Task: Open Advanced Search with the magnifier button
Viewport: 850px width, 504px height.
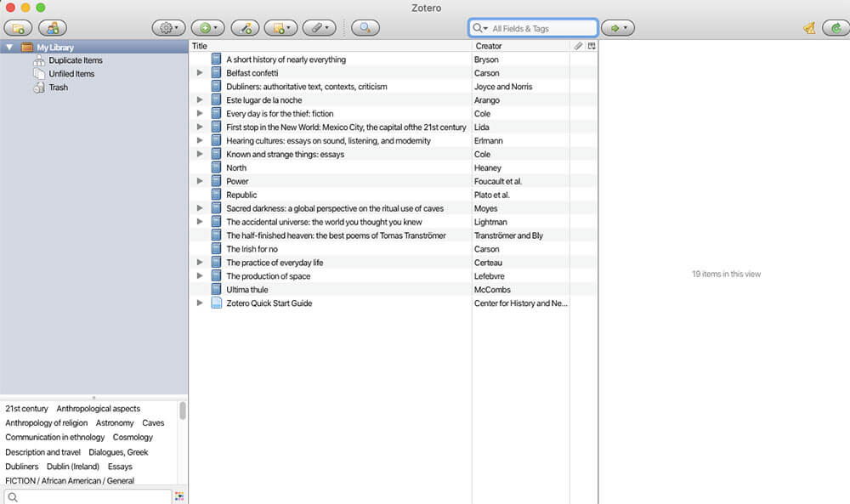Action: [x=365, y=28]
